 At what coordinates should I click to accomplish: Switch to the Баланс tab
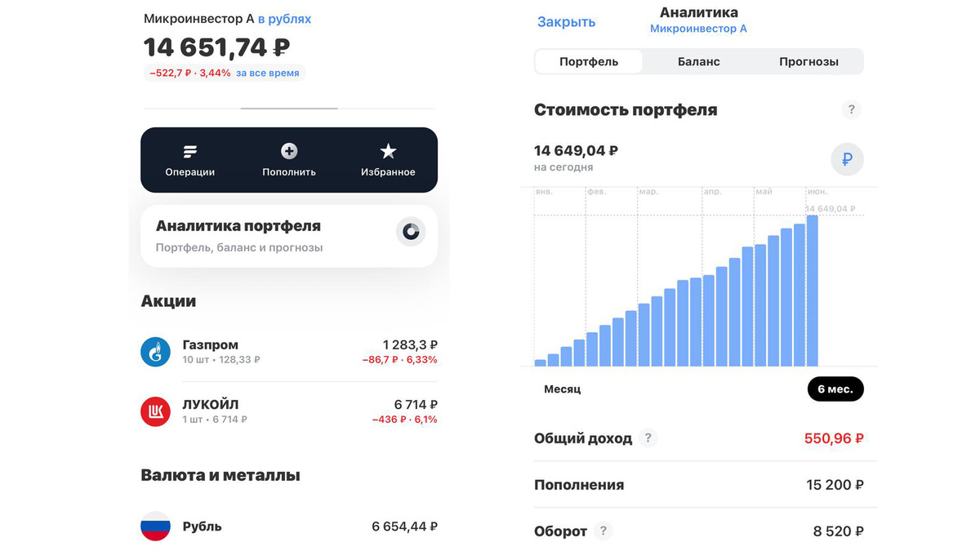[x=698, y=61]
